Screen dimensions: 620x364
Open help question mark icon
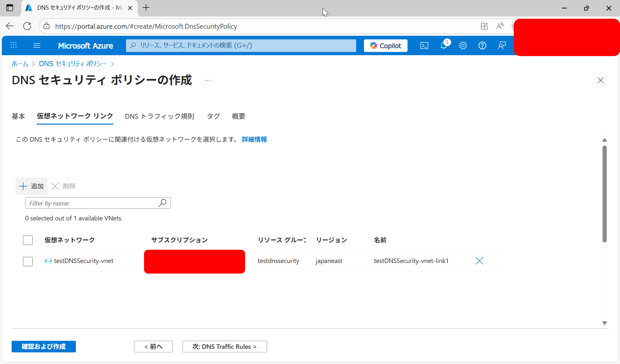(482, 45)
